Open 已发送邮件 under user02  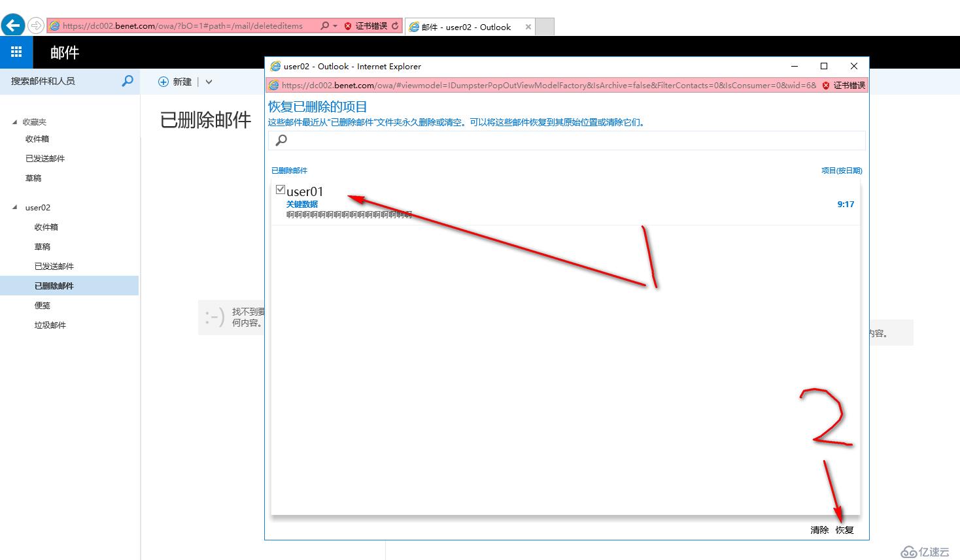point(54,266)
